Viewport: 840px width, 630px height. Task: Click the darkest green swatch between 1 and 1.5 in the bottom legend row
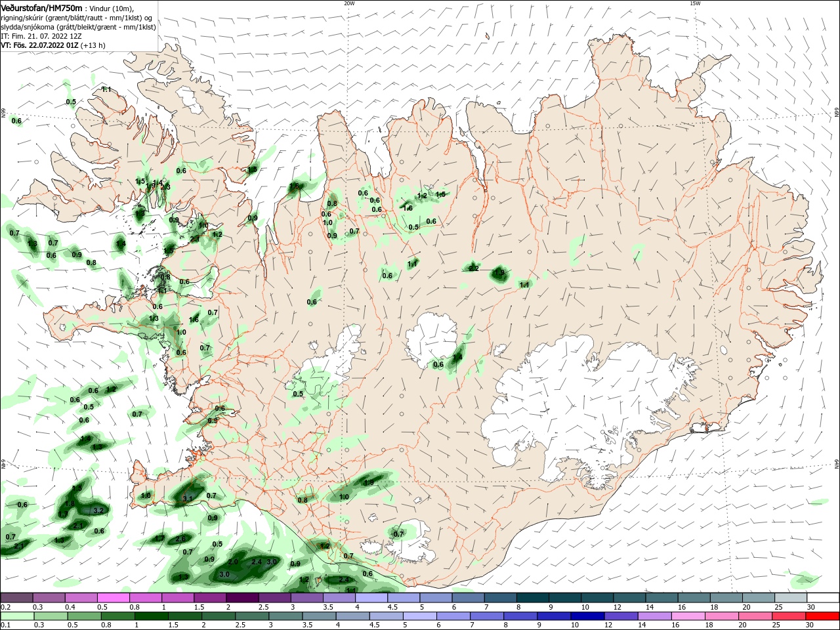click(150, 616)
